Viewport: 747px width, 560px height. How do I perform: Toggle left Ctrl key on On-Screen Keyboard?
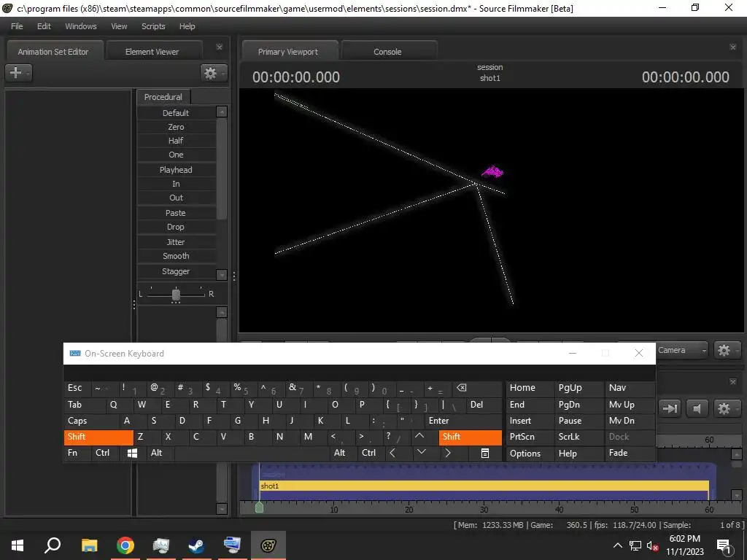click(105, 454)
